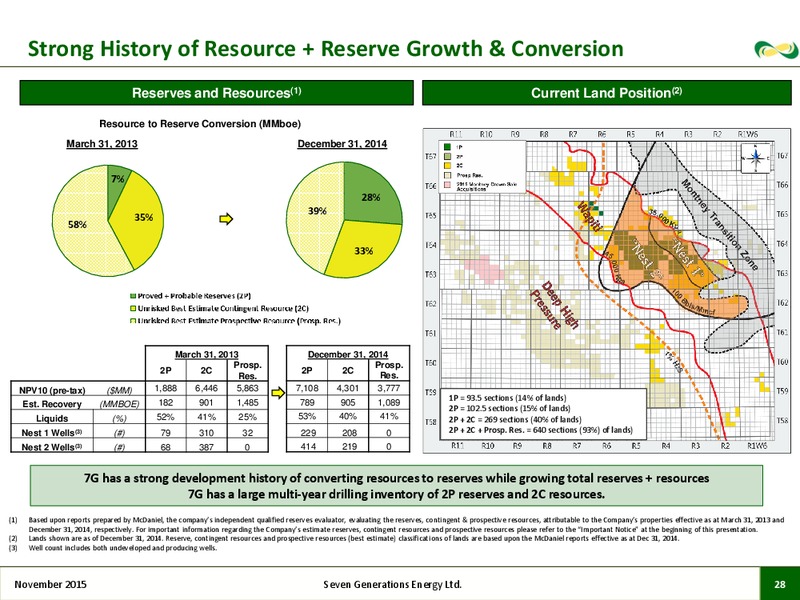The width and height of the screenshot is (800, 600).
Task: Click the 'Montney Transition Zone' map label
Action: pos(720,224)
